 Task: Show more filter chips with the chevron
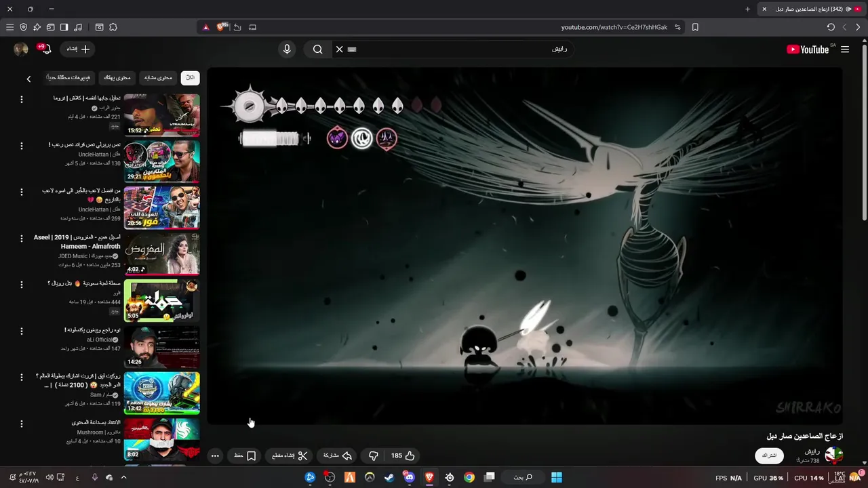[28, 79]
